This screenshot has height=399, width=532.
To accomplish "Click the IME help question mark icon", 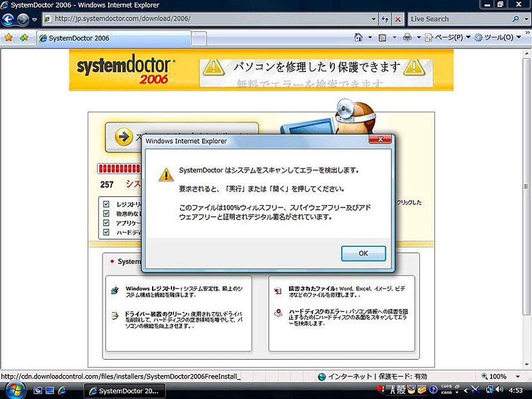I will tap(433, 390).
